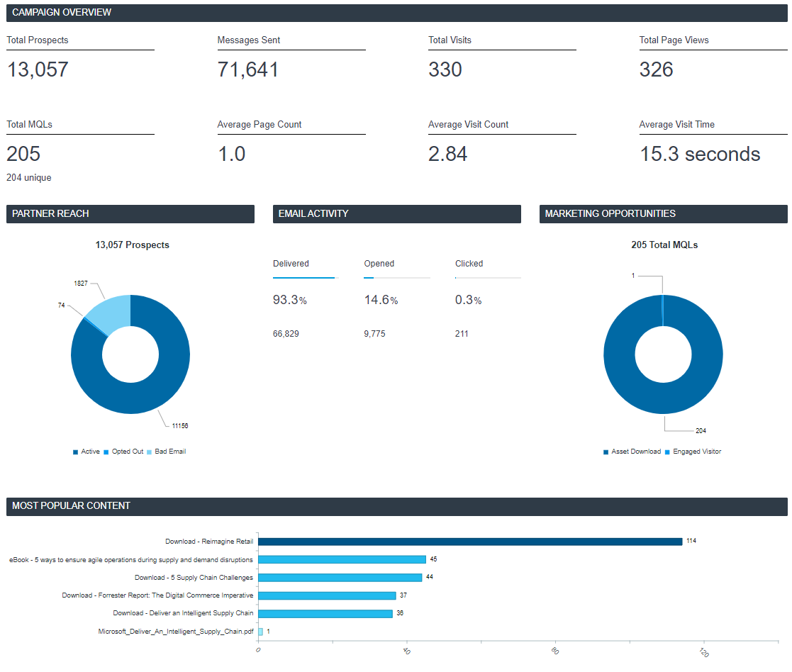The height and width of the screenshot is (672, 792).
Task: Click the tiny Microsoft PDF bar
Action: coord(261,632)
